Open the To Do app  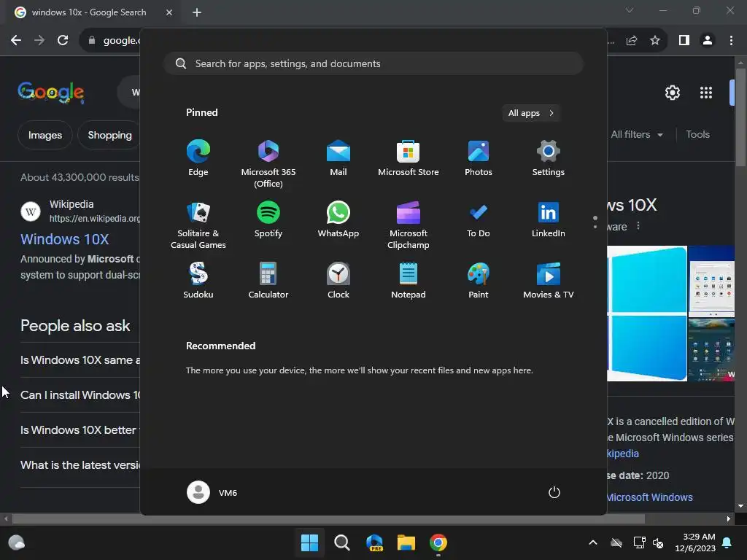[479, 219]
